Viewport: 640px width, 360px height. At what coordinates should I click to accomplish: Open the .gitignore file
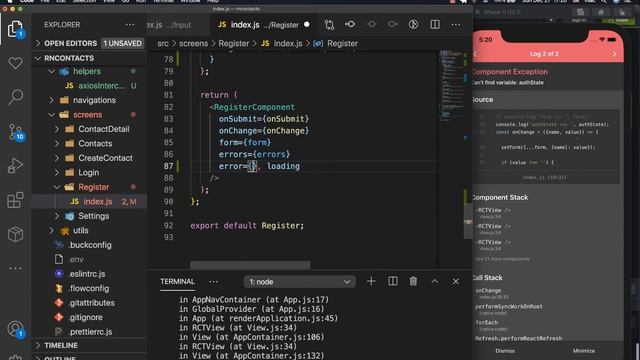click(89, 317)
